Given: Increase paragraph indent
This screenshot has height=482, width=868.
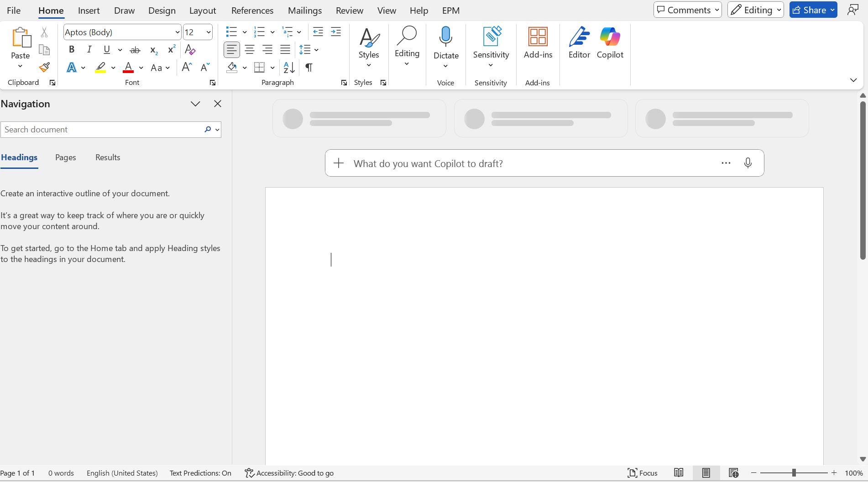Looking at the screenshot, I should tap(336, 32).
